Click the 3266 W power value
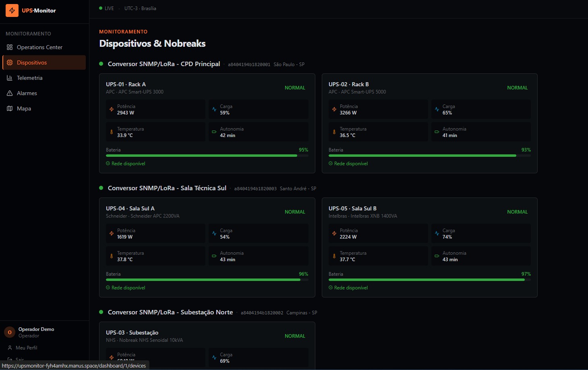The height and width of the screenshot is (370, 588). point(348,113)
